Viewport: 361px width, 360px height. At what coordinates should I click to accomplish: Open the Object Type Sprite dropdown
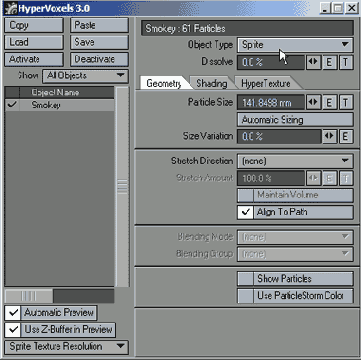click(x=295, y=45)
